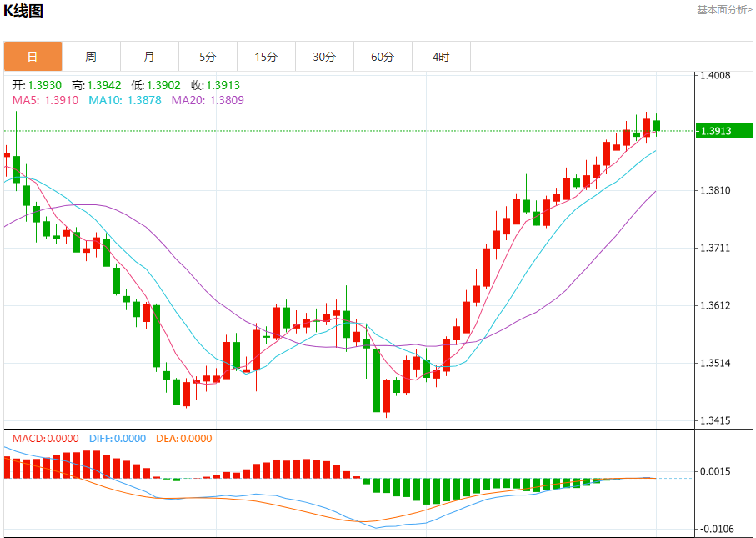Choose the 15分 interval tab

pyautogui.click(x=266, y=57)
